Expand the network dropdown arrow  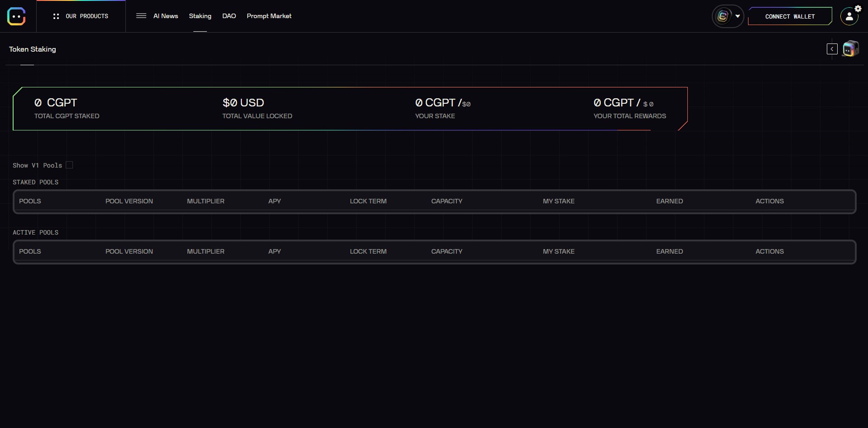(738, 16)
